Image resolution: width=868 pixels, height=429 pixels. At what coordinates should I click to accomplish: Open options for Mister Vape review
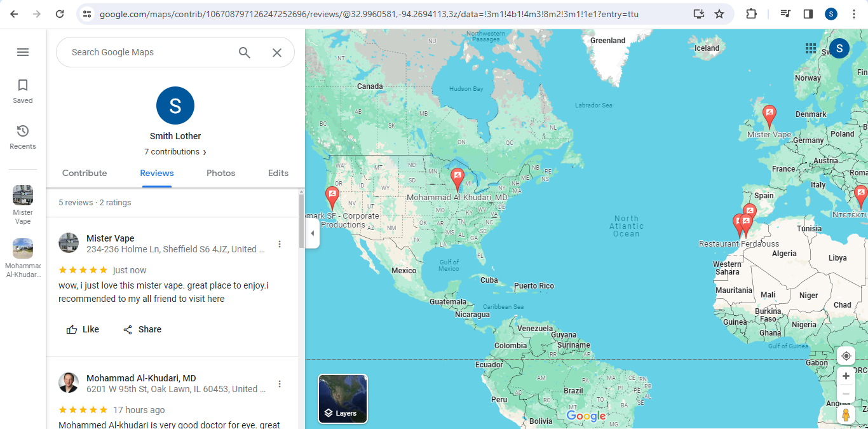point(280,244)
